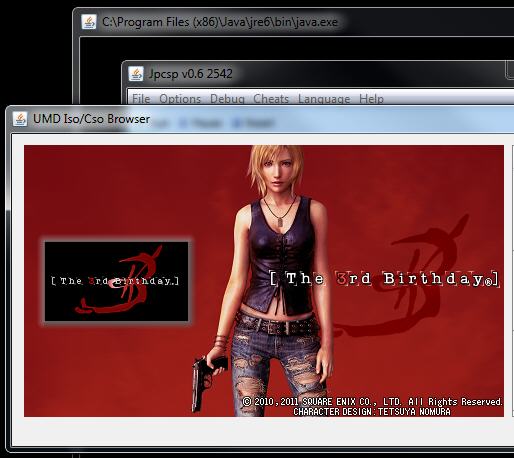
Task: Click the Java icon of Jpcsp v0.6 window
Action: pyautogui.click(x=136, y=74)
